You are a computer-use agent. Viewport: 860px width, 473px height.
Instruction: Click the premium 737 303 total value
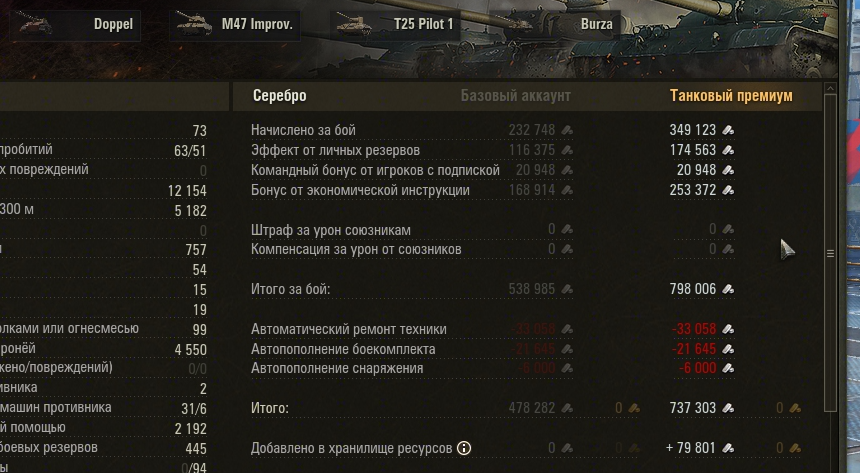click(692, 409)
